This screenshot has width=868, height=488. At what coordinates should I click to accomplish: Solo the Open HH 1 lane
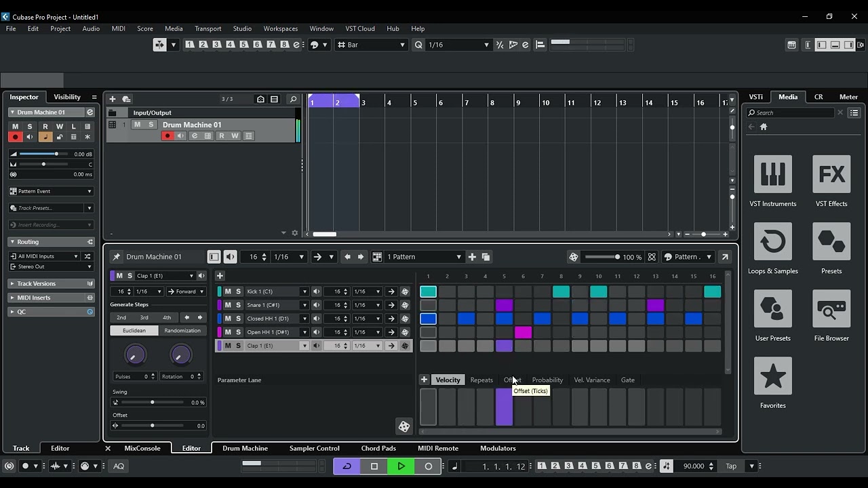coord(239,332)
